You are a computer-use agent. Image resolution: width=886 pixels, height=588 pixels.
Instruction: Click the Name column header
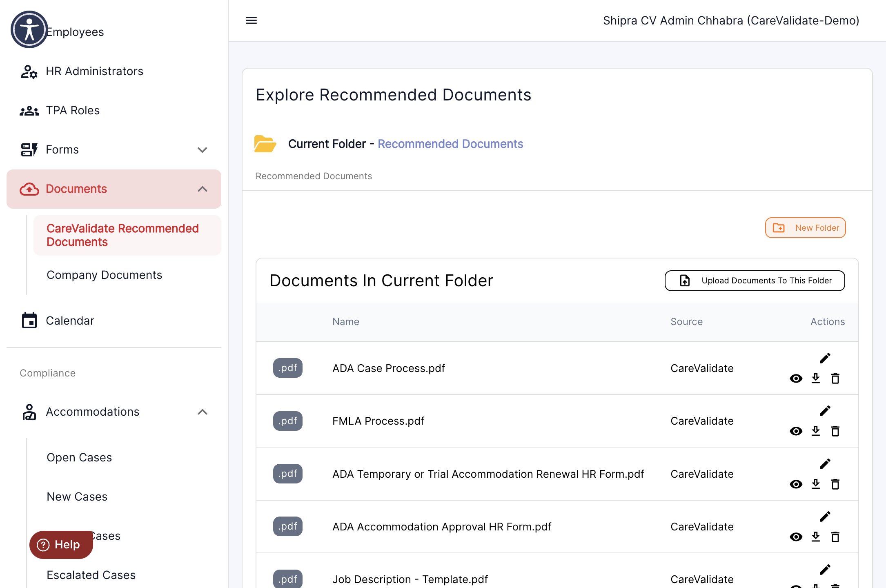pyautogui.click(x=346, y=322)
